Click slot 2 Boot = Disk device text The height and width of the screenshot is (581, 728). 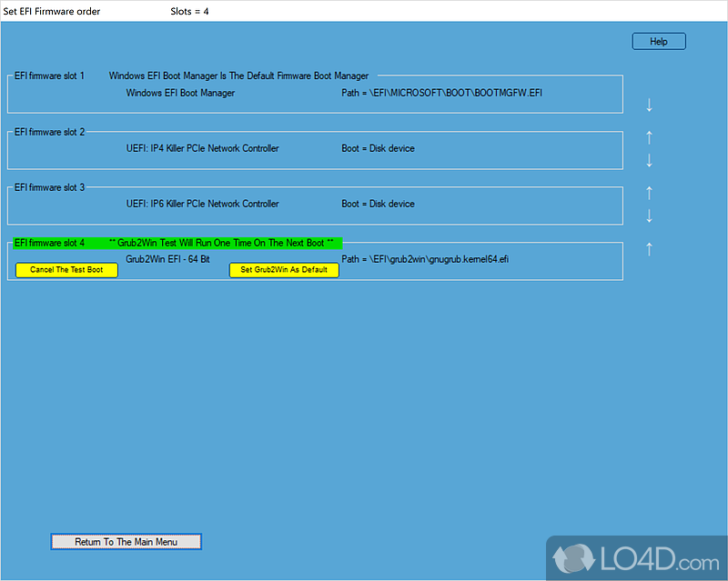coord(378,148)
